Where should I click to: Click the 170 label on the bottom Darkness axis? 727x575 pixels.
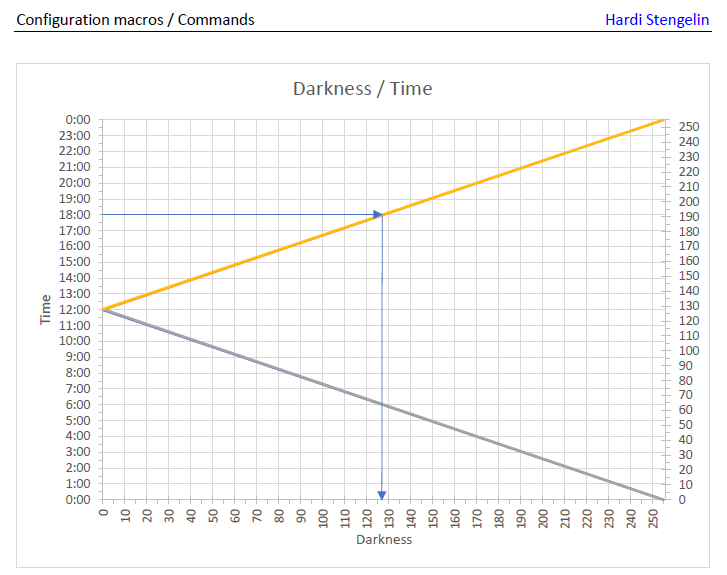[477, 518]
